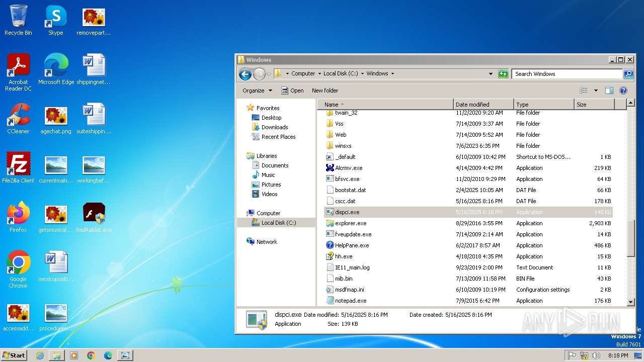Select the suiteshippin Word document icon

94,119
